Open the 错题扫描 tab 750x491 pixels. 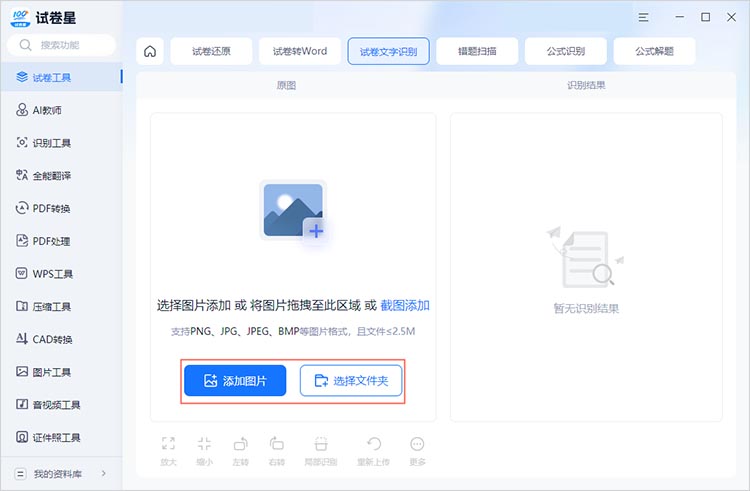coord(477,51)
